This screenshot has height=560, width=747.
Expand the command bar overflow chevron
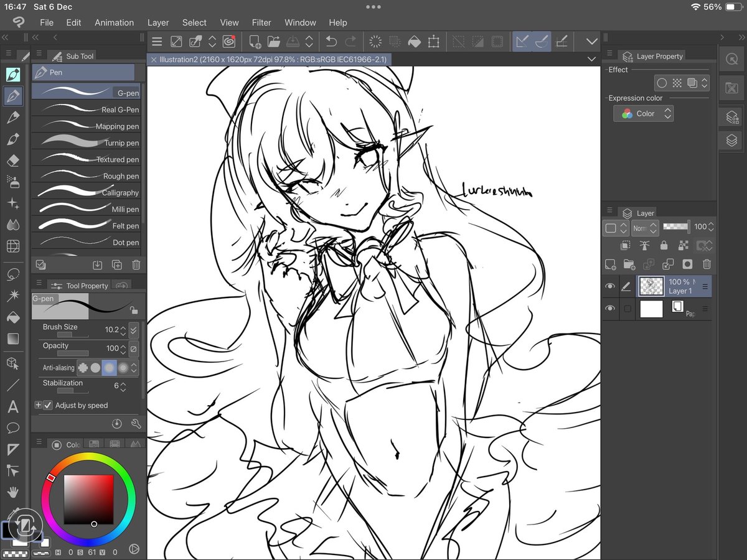pos(591,42)
